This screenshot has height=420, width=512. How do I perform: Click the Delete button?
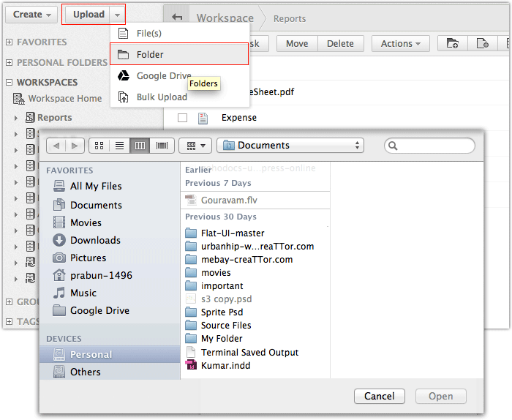pos(340,44)
